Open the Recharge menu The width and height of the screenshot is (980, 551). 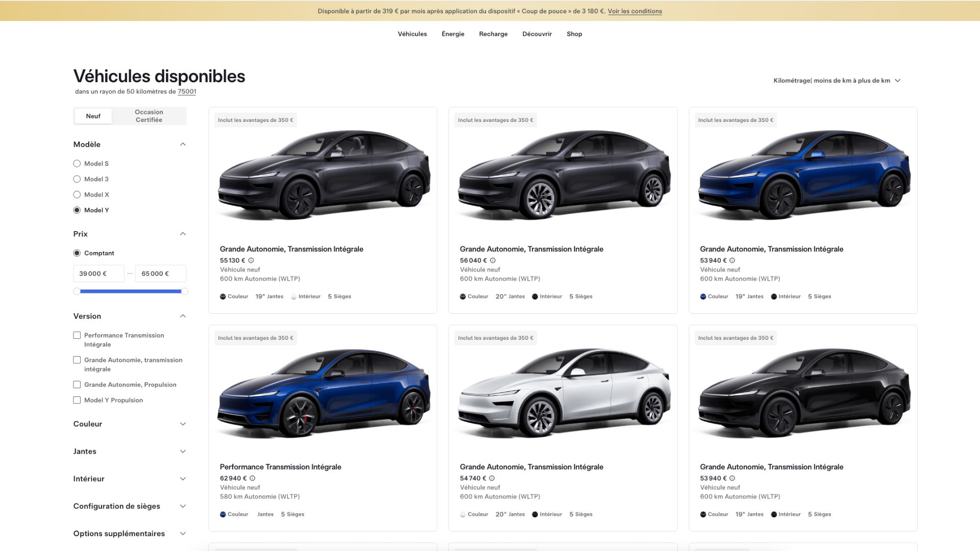(493, 34)
